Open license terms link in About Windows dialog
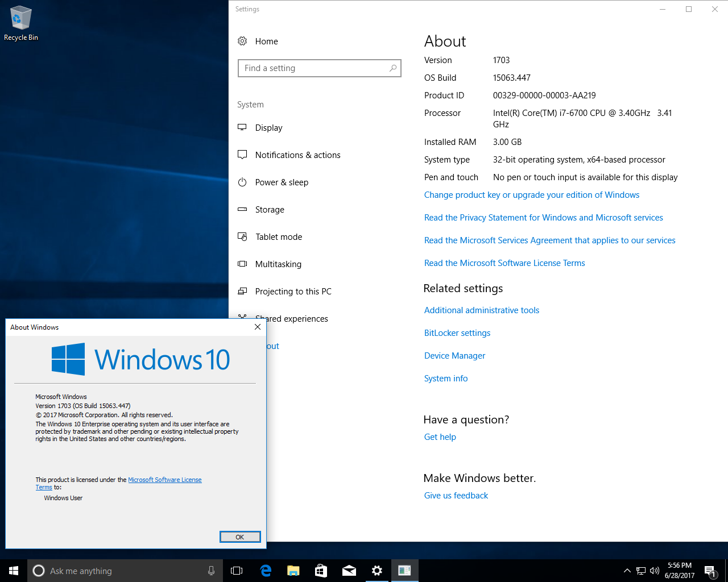728x582 pixels. click(165, 480)
